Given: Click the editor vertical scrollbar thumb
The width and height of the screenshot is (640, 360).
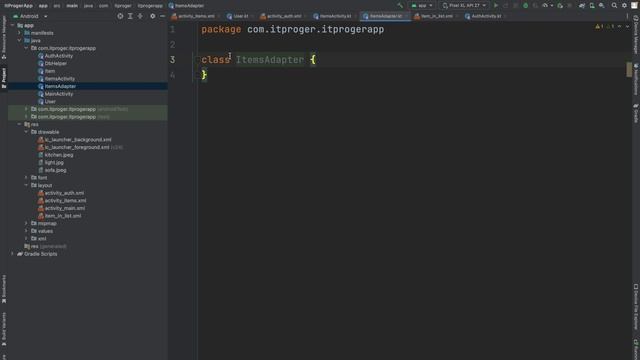Looking at the screenshot, I should click(x=629, y=69).
